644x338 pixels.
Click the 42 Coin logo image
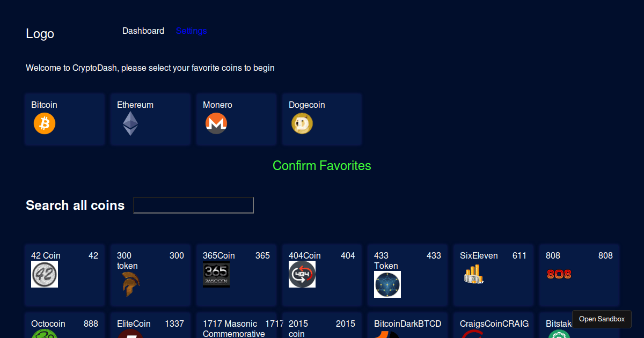[45, 274]
